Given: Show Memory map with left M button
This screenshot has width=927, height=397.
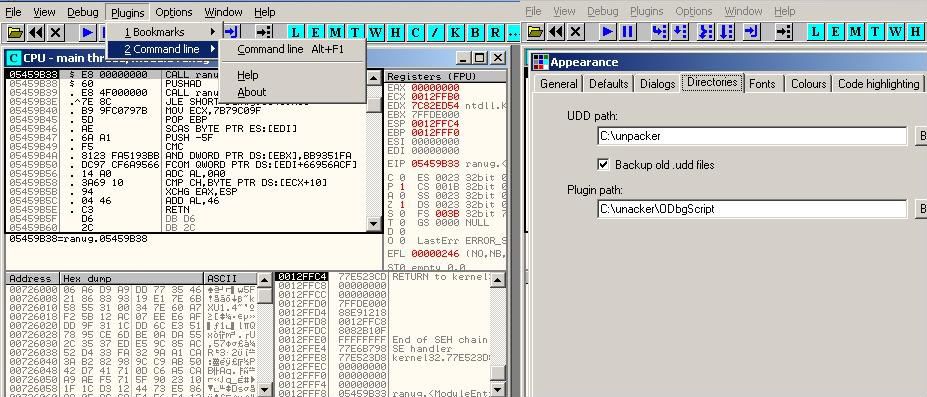Looking at the screenshot, I should coord(335,32).
